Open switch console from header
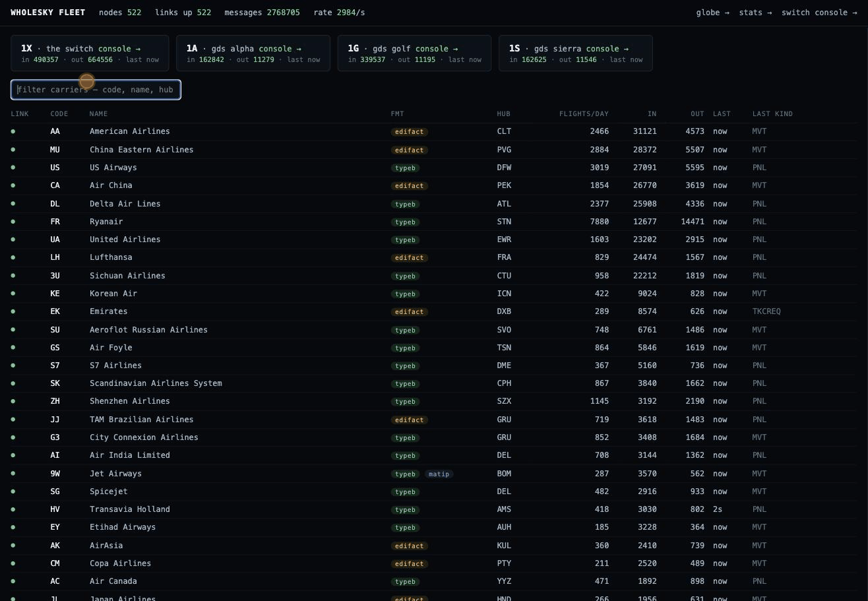Screen dimensions: 868x601 click(819, 13)
